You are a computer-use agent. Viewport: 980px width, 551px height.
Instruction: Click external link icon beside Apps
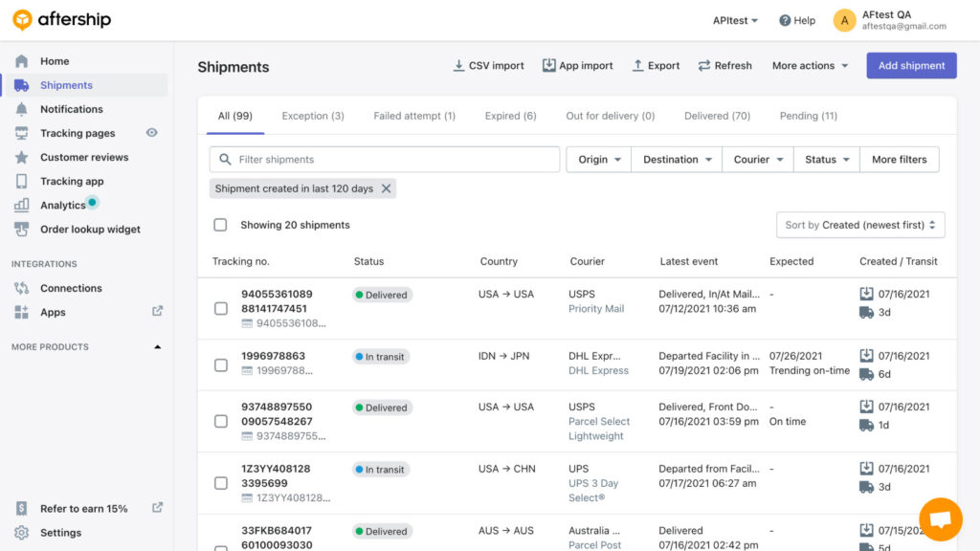158,311
